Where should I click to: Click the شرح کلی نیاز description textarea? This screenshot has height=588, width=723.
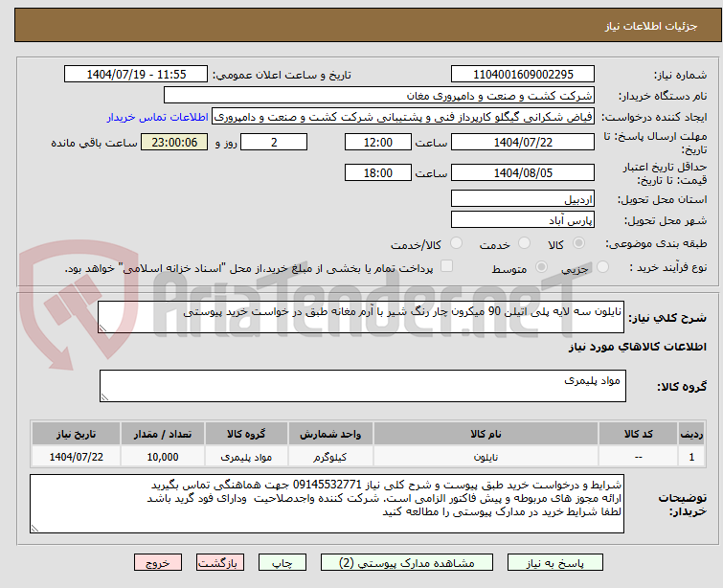click(361, 317)
